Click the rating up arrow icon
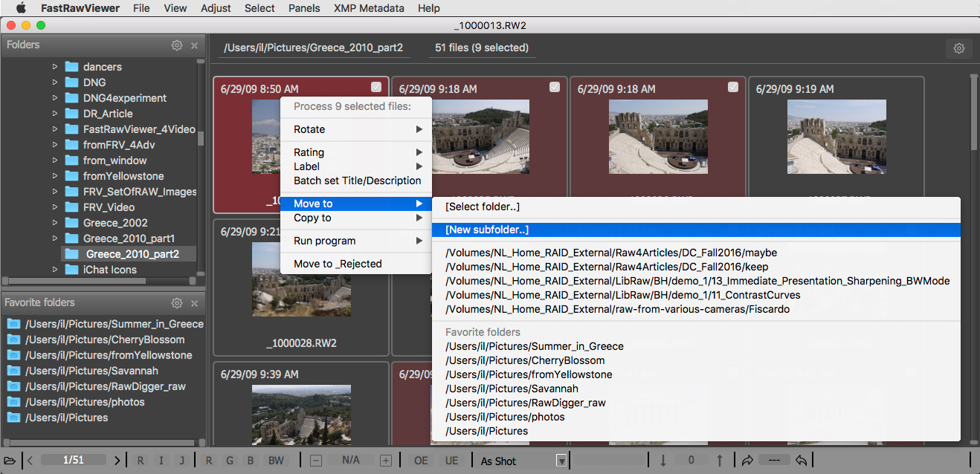This screenshot has width=980, height=474. point(719,461)
